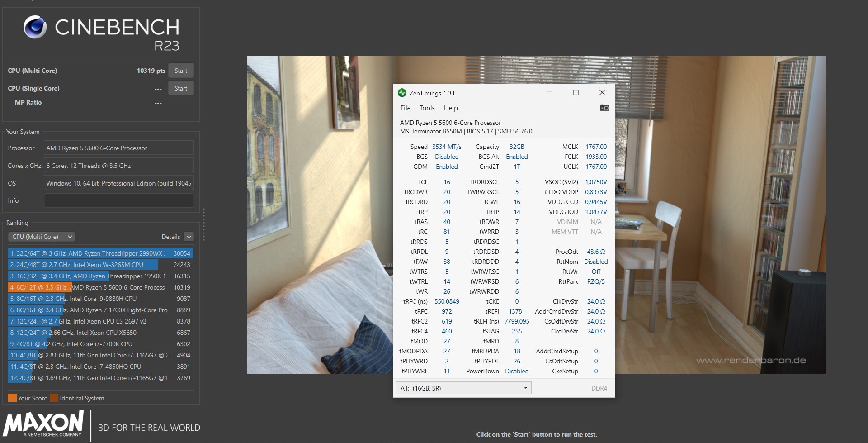Select the Core i9-9880H ranking row
This screenshot has height=443, width=868.
[x=100, y=299]
